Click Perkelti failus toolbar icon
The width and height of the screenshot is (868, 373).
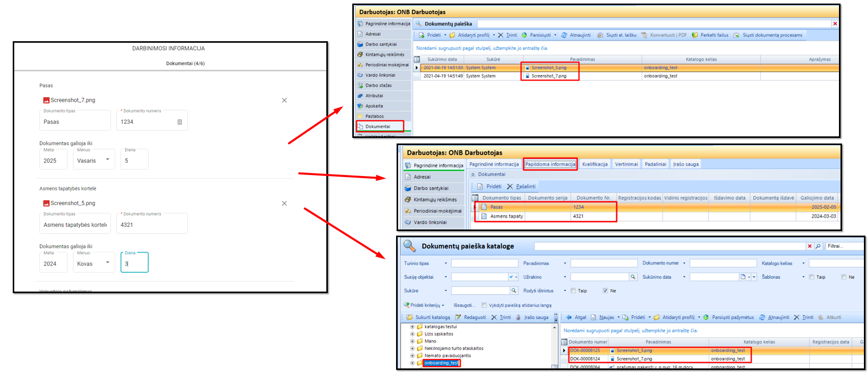point(695,35)
